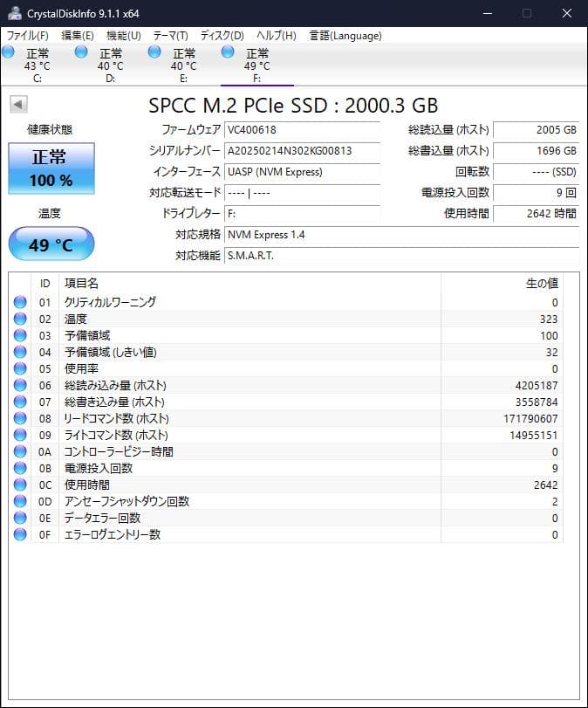Click raw value 32 in しきい値 row
Viewport: 588px width, 708px height.
point(552,352)
